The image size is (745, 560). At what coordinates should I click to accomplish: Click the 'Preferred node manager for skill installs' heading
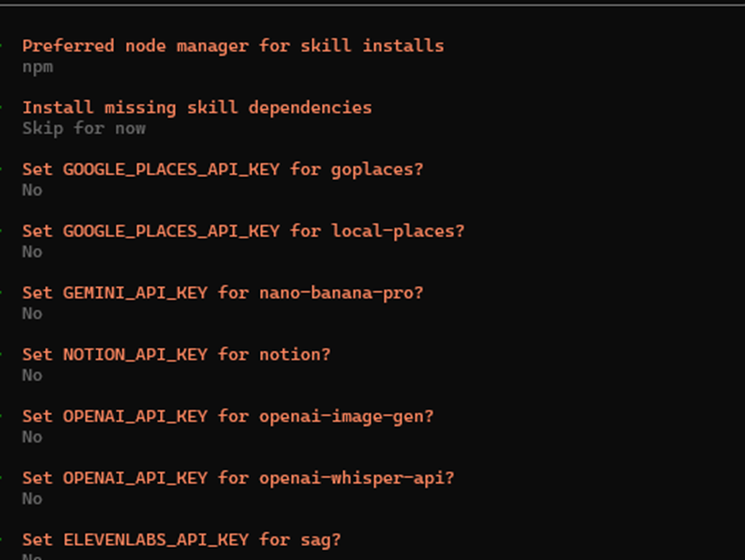(x=233, y=46)
